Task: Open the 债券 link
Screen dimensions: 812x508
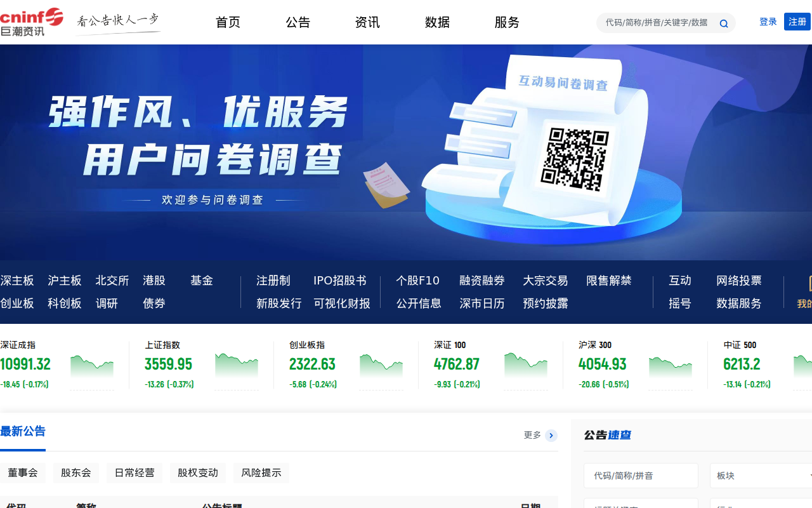Action: 154,304
